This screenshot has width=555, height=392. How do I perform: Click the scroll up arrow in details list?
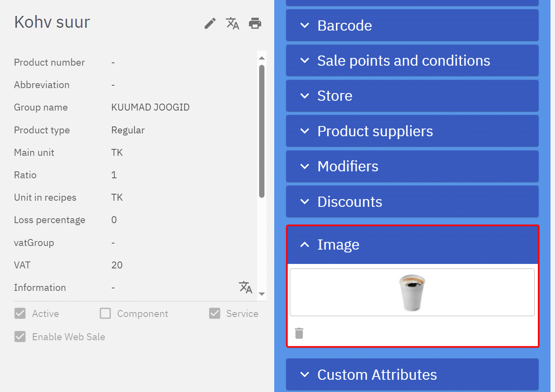262,58
